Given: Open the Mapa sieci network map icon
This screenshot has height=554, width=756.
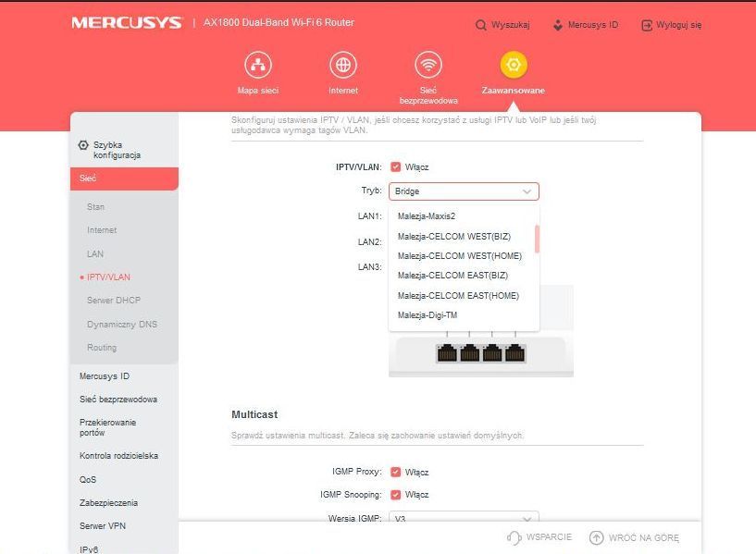Looking at the screenshot, I should coord(257,65).
